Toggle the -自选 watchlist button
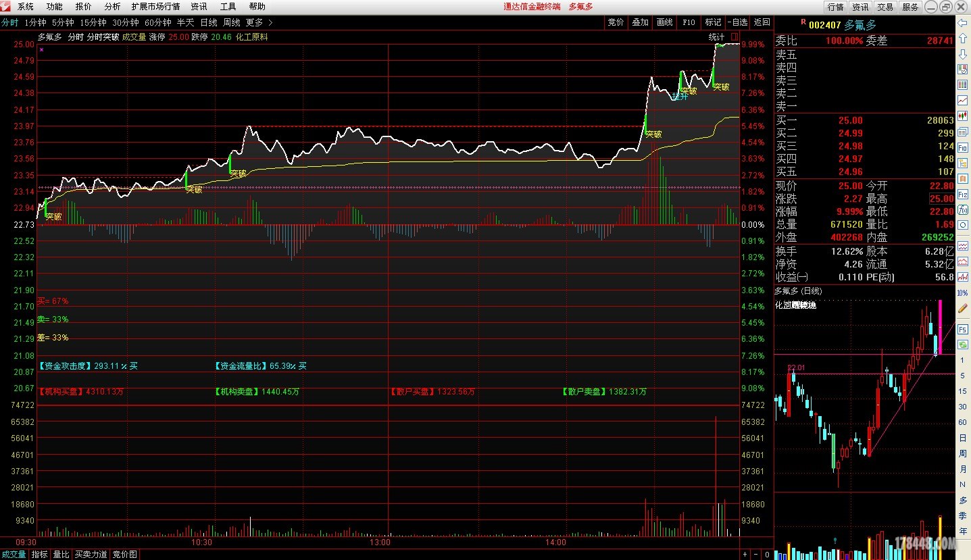The height and width of the screenshot is (560, 971). (x=737, y=22)
